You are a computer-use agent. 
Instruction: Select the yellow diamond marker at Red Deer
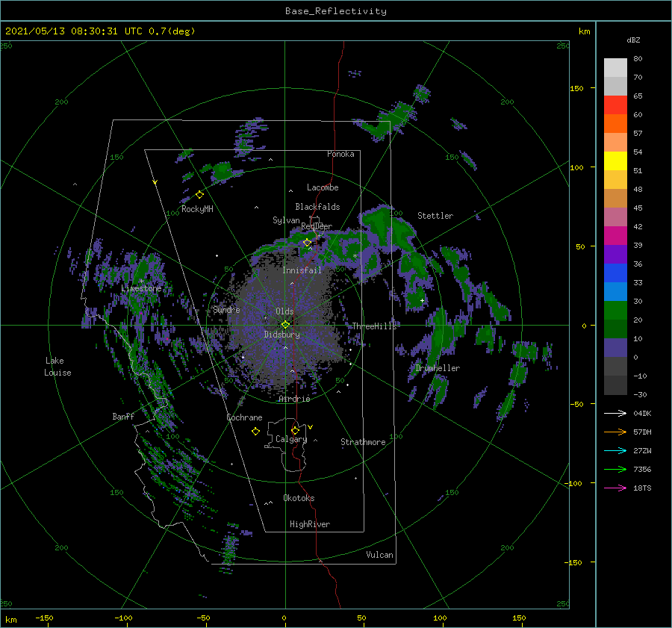coord(307,243)
